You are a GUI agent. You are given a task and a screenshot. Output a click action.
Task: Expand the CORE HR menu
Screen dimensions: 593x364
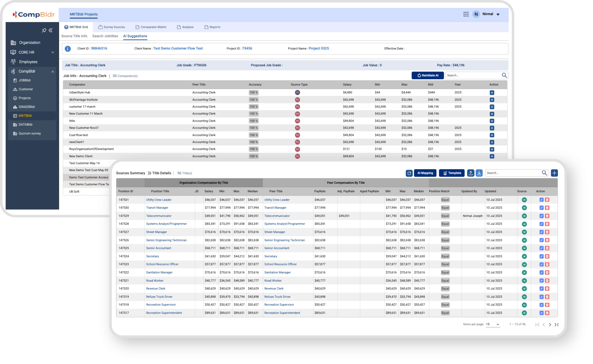53,52
